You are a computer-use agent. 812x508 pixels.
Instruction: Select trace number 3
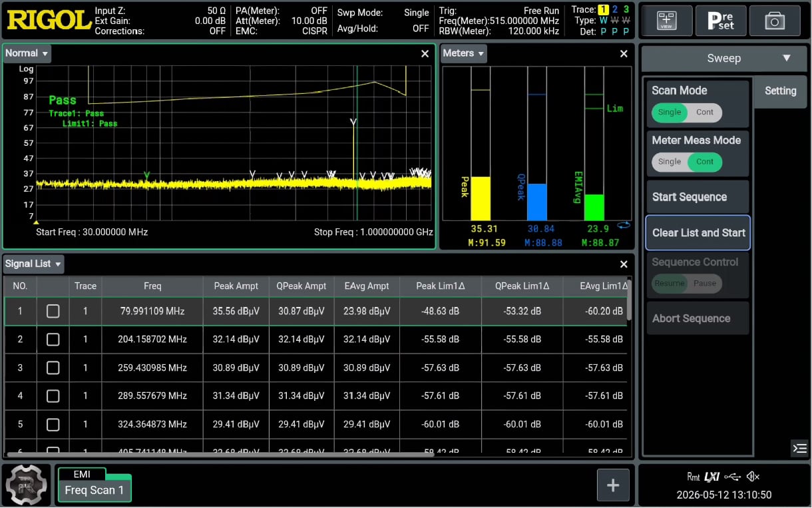click(x=626, y=9)
